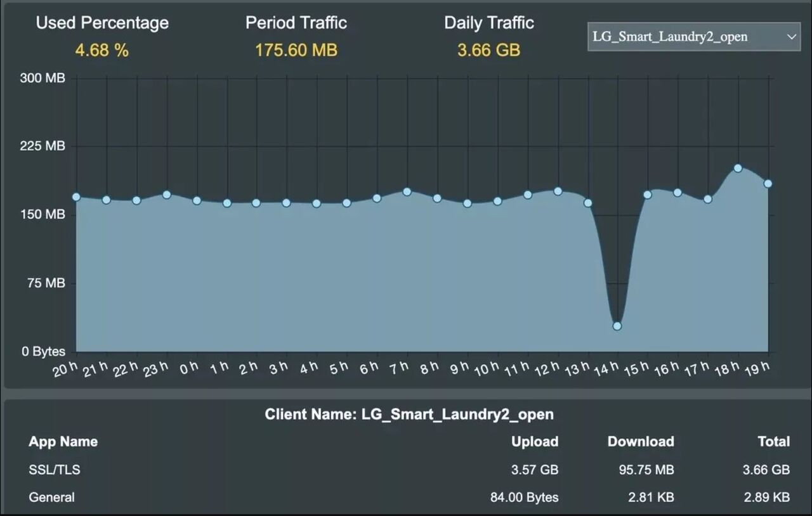Viewport: 812px width, 516px height.
Task: Select the 20 h data point
Action: tap(76, 197)
